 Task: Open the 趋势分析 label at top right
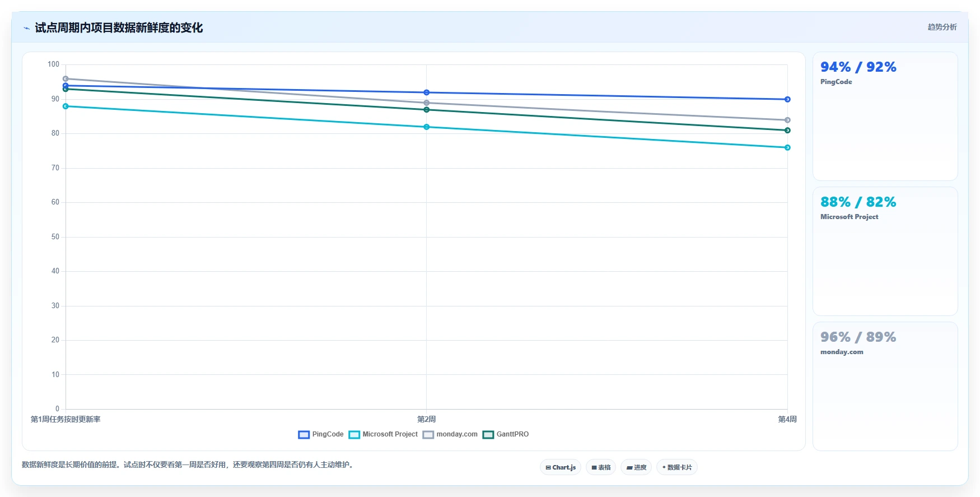pyautogui.click(x=942, y=27)
